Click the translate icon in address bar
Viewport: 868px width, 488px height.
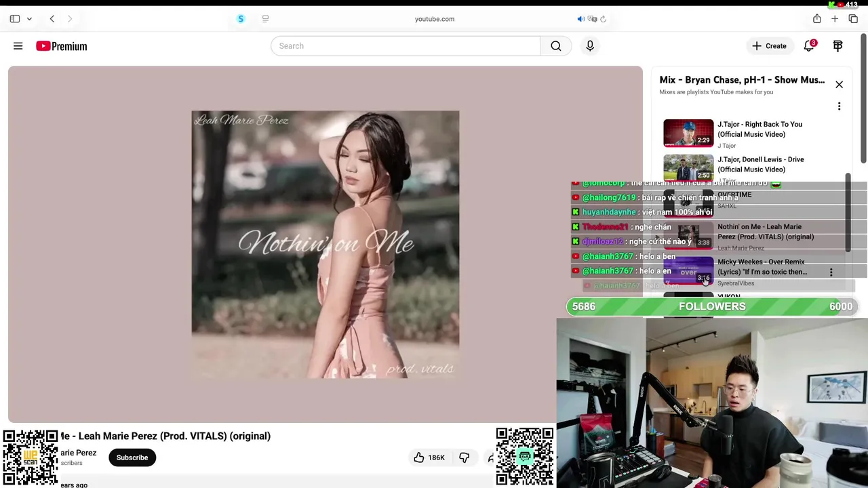[x=592, y=19]
